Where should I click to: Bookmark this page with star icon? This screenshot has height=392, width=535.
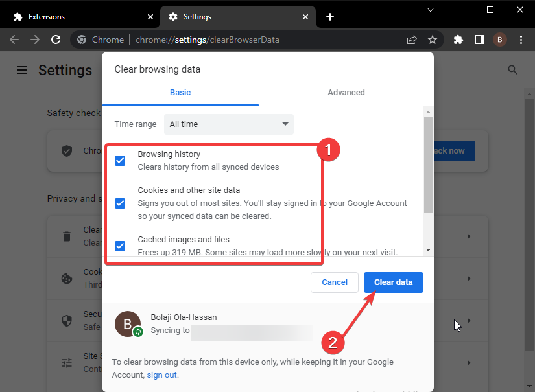pyautogui.click(x=433, y=40)
